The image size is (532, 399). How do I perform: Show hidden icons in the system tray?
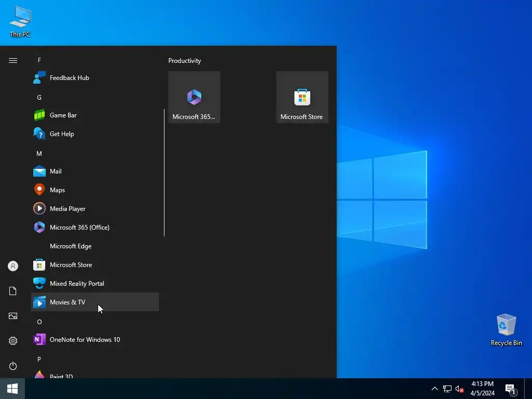pos(435,389)
